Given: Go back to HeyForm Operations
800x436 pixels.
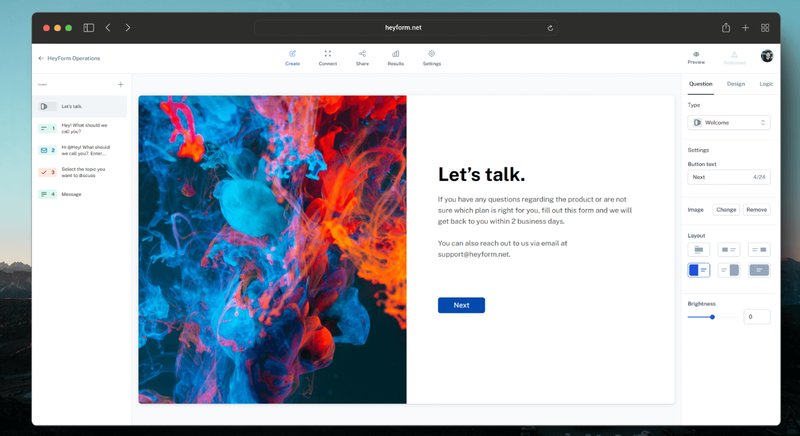Looking at the screenshot, I should [x=69, y=58].
